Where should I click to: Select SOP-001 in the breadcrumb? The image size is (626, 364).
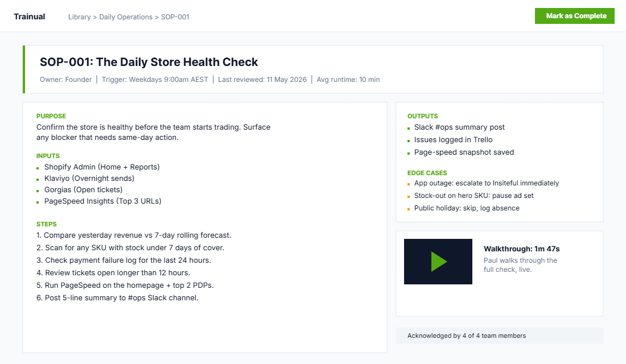click(175, 17)
